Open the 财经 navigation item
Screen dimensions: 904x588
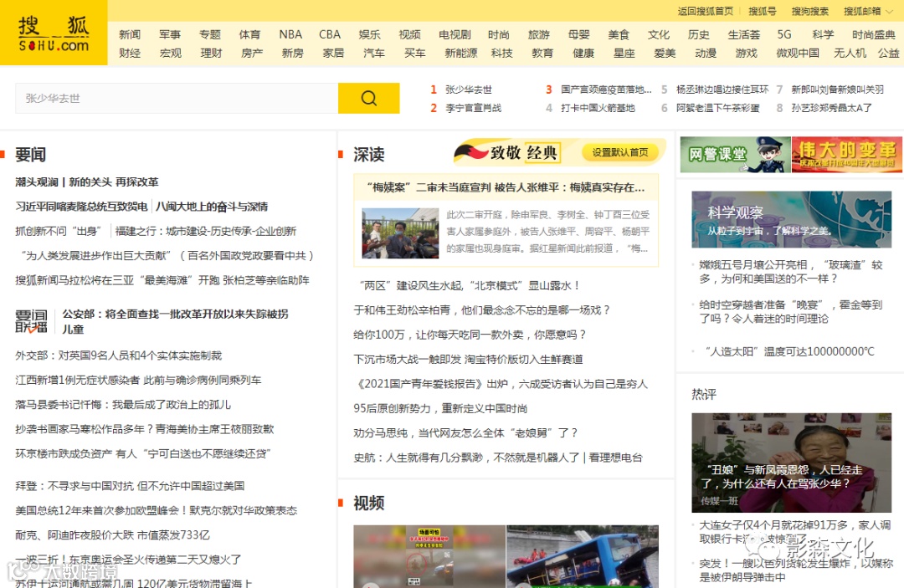point(130,53)
